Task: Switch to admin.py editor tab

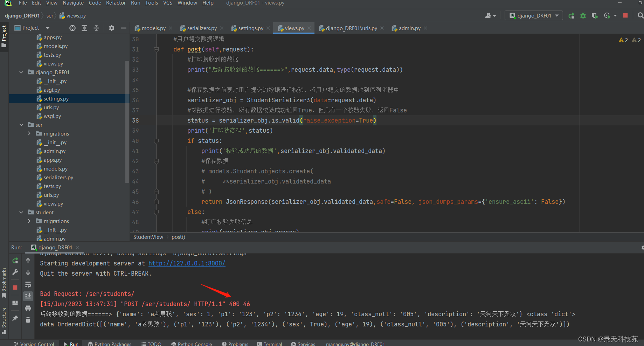Action: [x=409, y=28]
